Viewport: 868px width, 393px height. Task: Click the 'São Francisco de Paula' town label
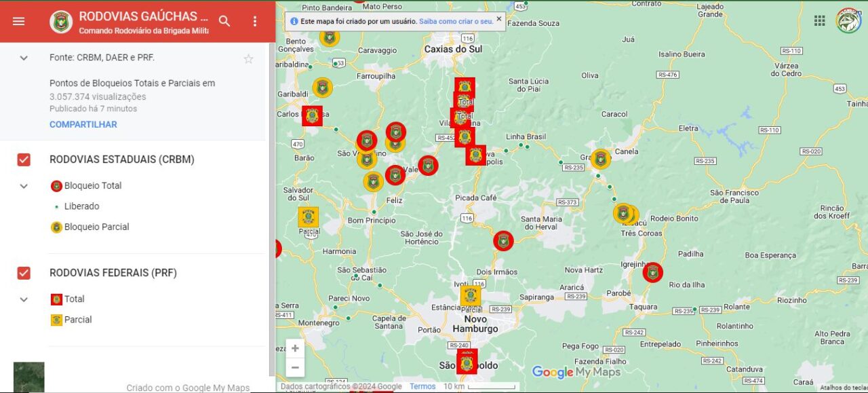pos(734,196)
